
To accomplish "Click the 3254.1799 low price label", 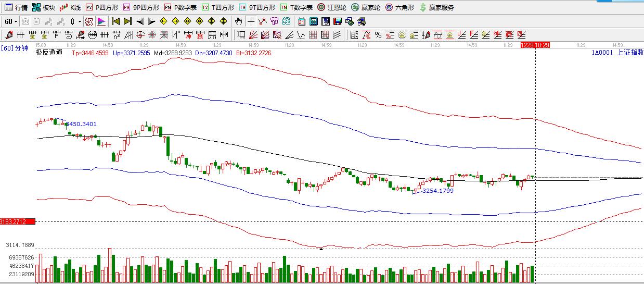I will tap(437, 191).
